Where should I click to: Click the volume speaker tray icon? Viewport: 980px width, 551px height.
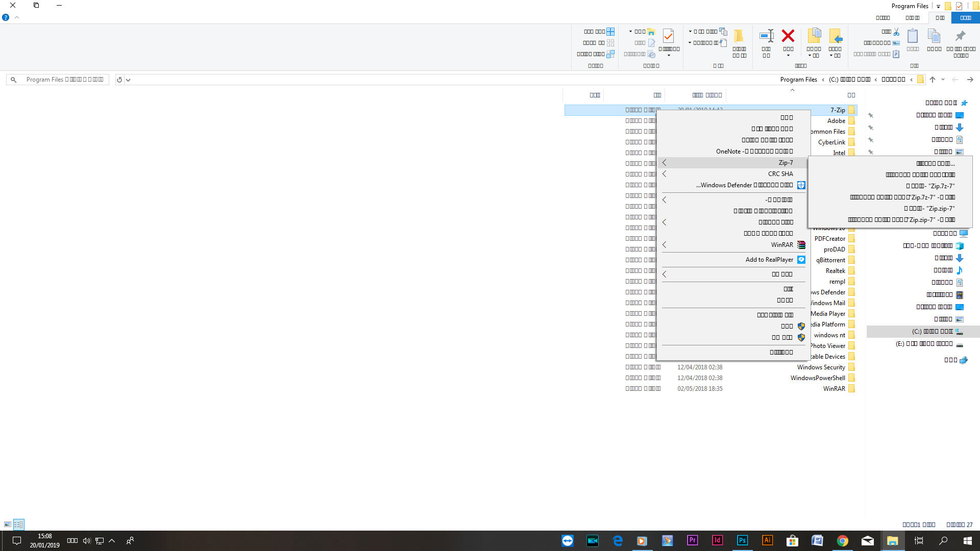(x=86, y=540)
